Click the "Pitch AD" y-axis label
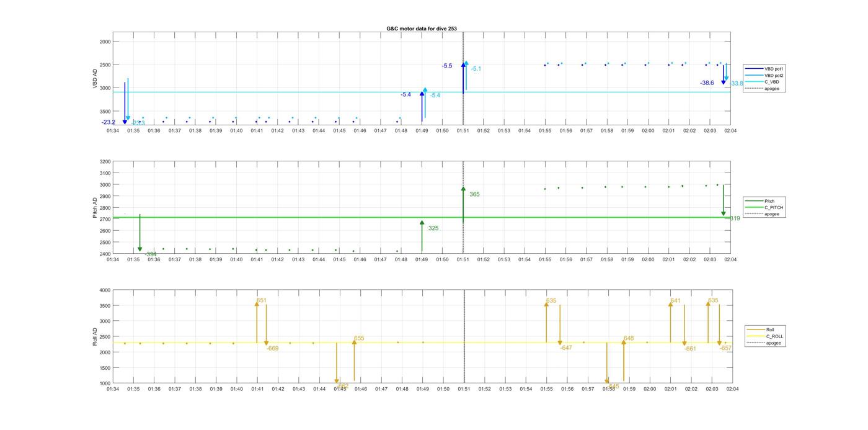 pos(95,208)
